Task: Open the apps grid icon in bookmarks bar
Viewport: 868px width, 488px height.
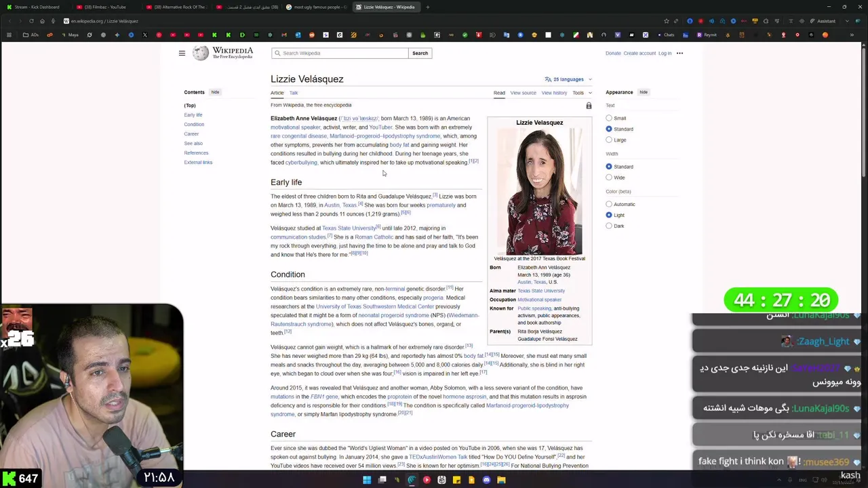Action: click(9, 35)
